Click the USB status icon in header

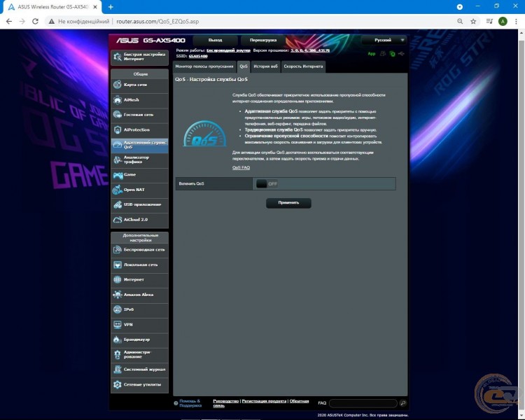click(x=401, y=54)
